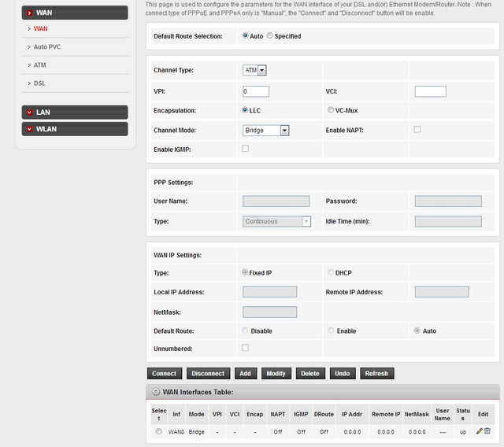Open the DSL menu item
This screenshot has height=447, width=504.
pyautogui.click(x=40, y=83)
